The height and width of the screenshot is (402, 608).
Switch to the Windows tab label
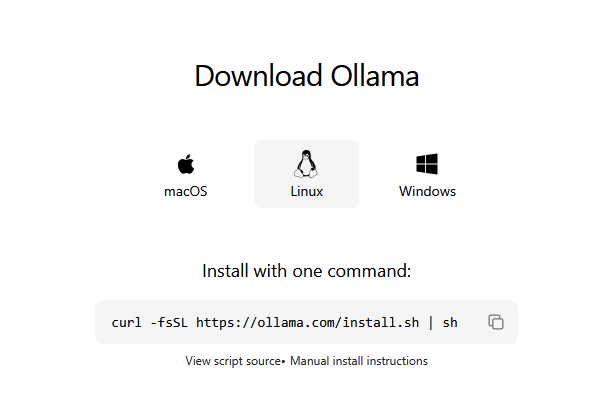pos(427,192)
